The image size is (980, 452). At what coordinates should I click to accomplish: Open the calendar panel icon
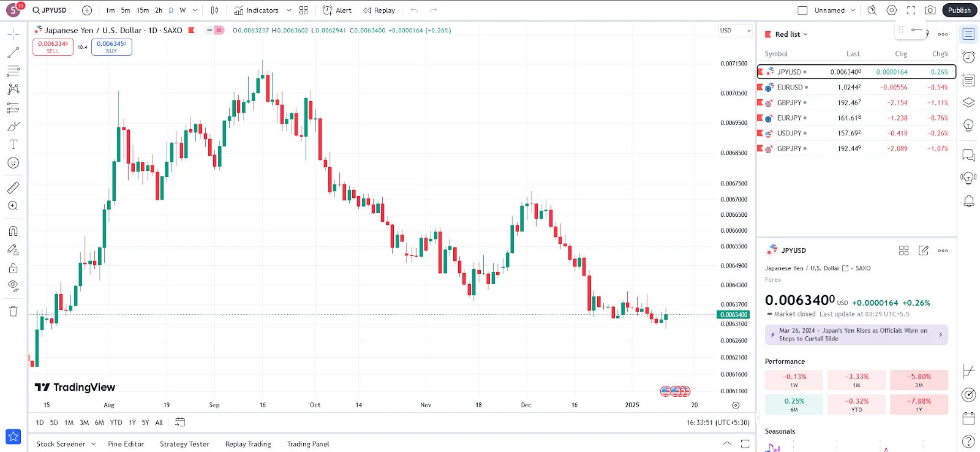[x=968, y=418]
